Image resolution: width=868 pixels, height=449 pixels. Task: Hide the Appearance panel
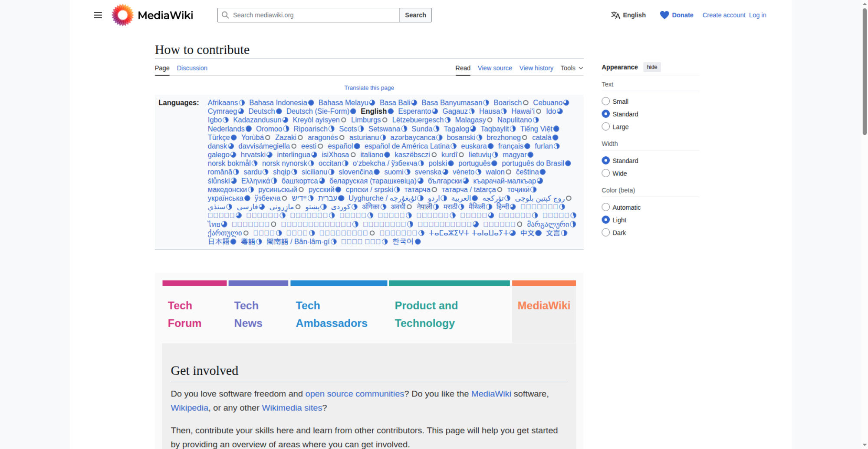tap(652, 67)
